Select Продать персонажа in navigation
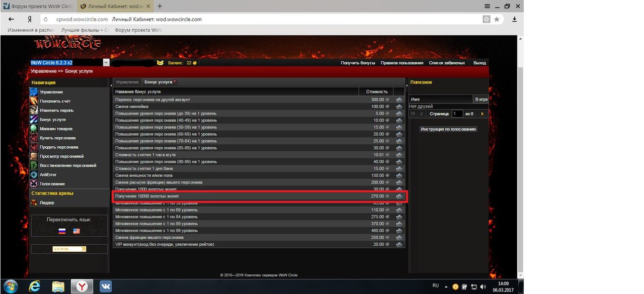This screenshot has width=644, height=294. 59,147
